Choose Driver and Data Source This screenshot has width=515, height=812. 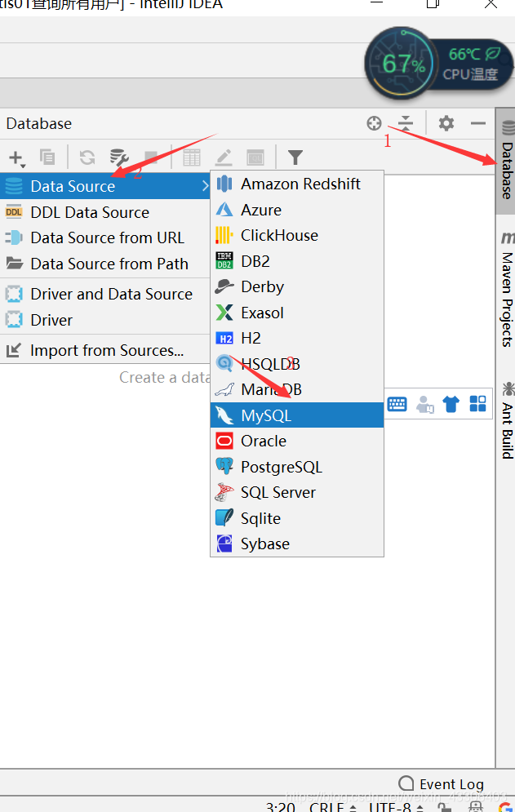104,294
